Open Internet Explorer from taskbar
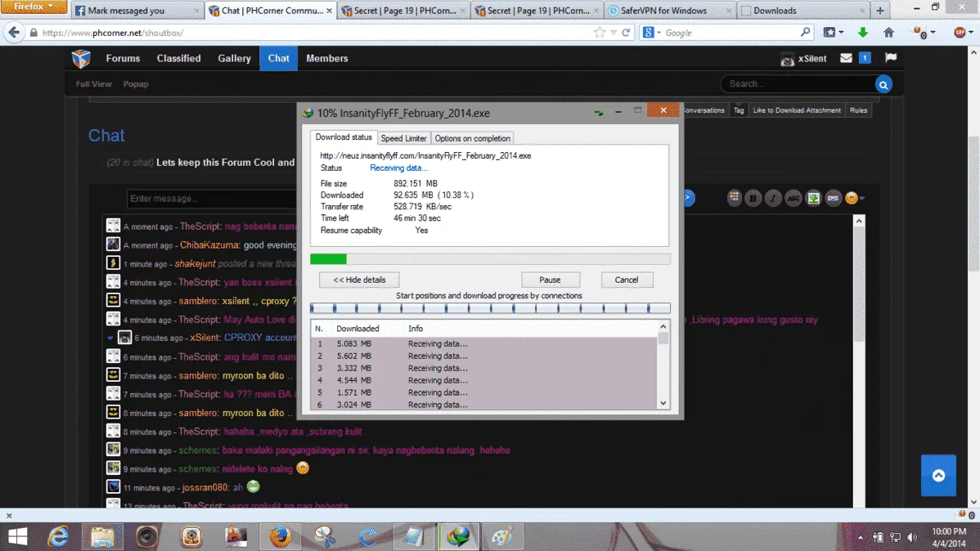 [58, 536]
